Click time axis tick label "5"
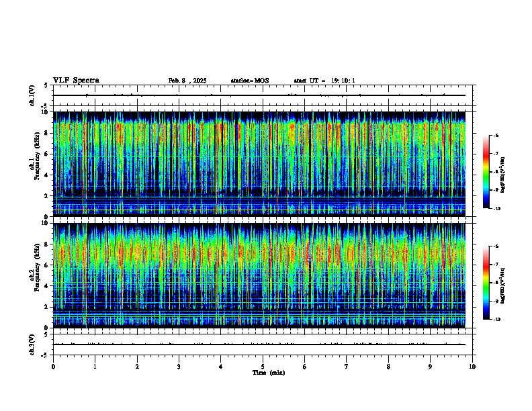 tap(263, 367)
